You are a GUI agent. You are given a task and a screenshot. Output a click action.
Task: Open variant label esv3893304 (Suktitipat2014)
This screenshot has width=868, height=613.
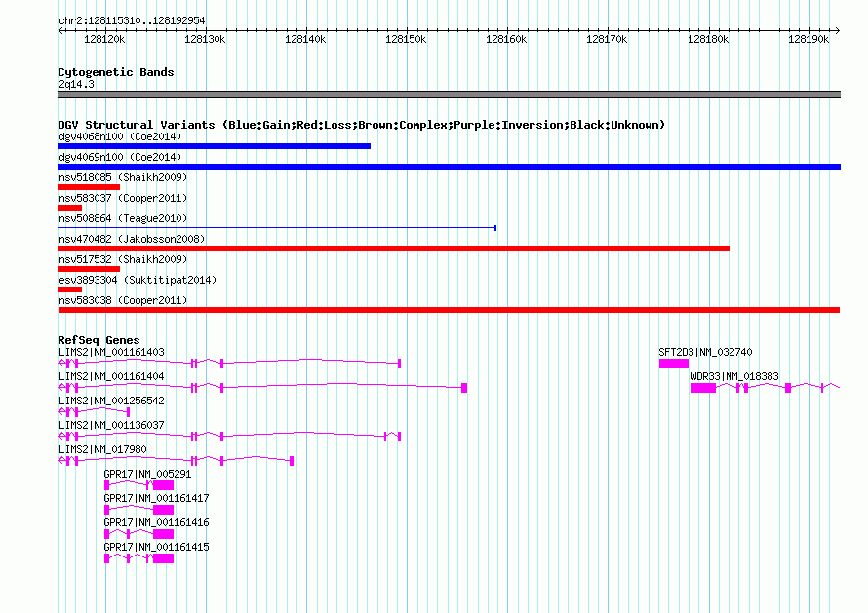coord(138,280)
